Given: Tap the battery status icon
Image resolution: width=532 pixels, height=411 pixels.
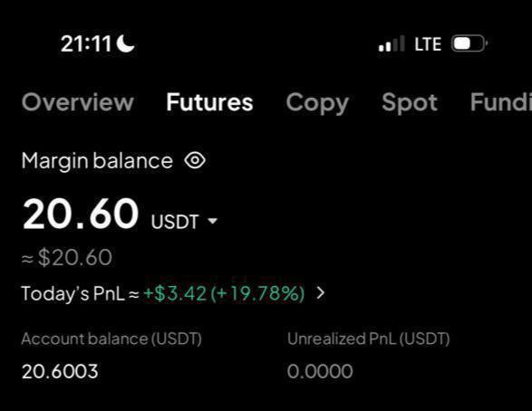Looking at the screenshot, I should tap(469, 43).
